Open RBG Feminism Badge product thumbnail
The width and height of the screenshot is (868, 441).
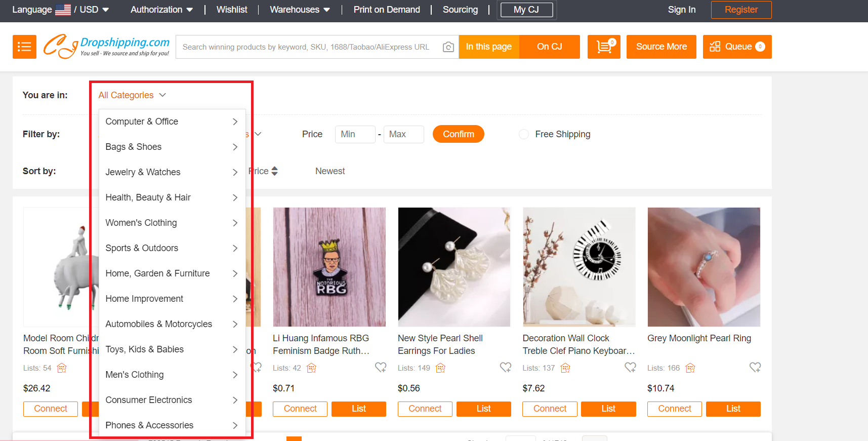point(329,267)
